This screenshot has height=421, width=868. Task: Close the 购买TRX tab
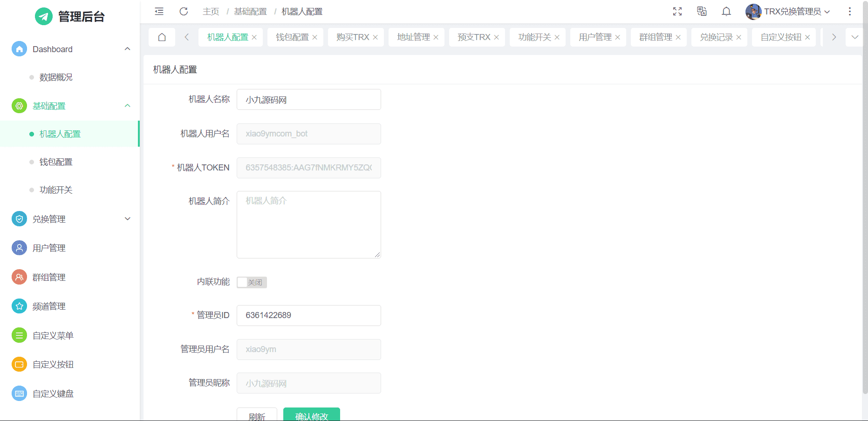[x=376, y=37]
